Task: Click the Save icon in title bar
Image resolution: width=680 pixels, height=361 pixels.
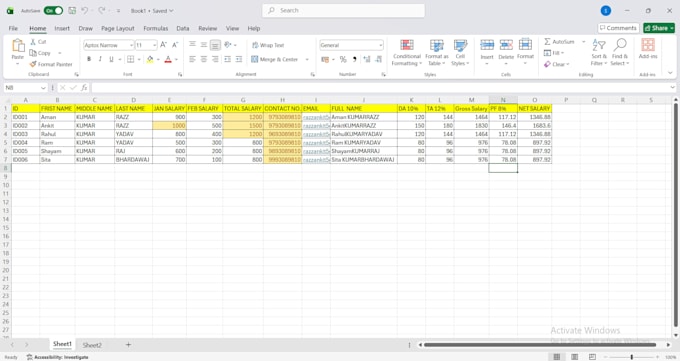Action: (72, 10)
